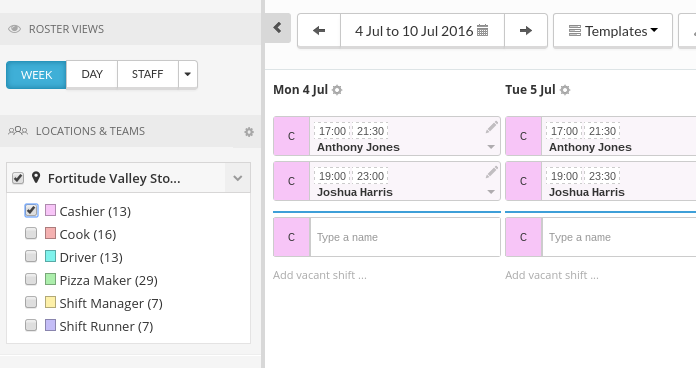Collapse Fortitude Valley Store team list
The width and height of the screenshot is (696, 368).
coord(237,178)
